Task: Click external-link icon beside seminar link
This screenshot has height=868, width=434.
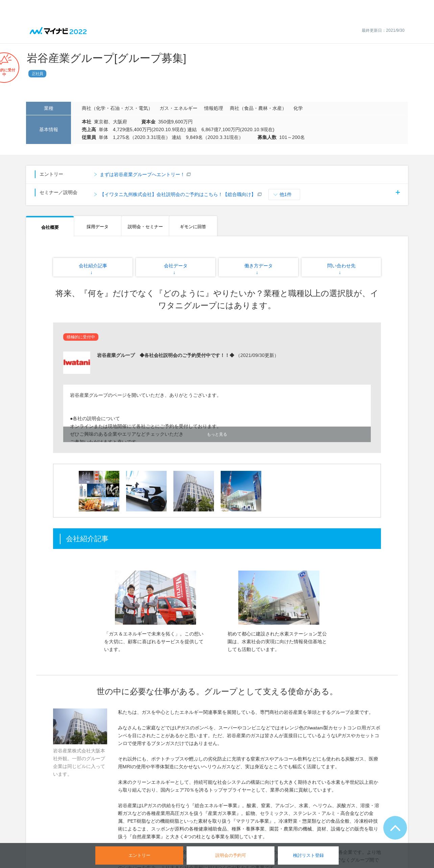Action: click(260, 194)
